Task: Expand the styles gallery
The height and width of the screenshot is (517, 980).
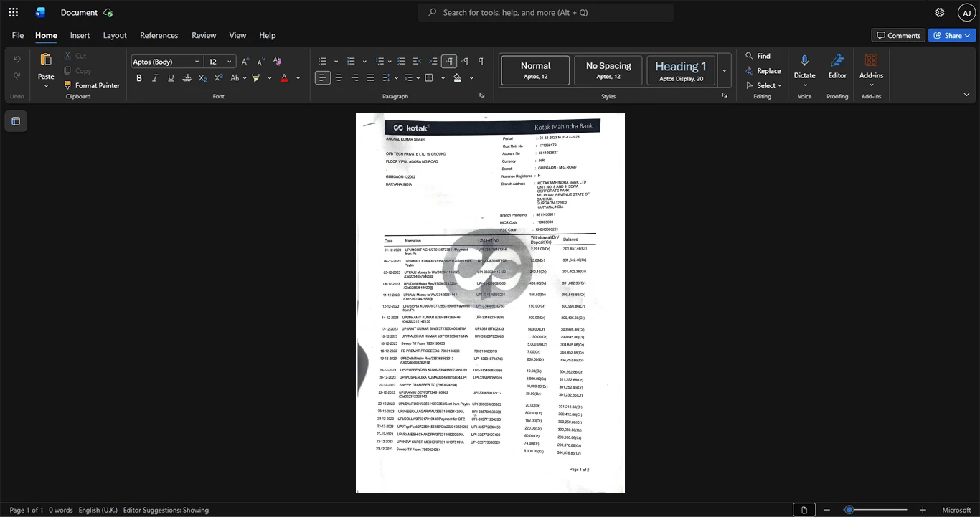Action: click(x=724, y=70)
